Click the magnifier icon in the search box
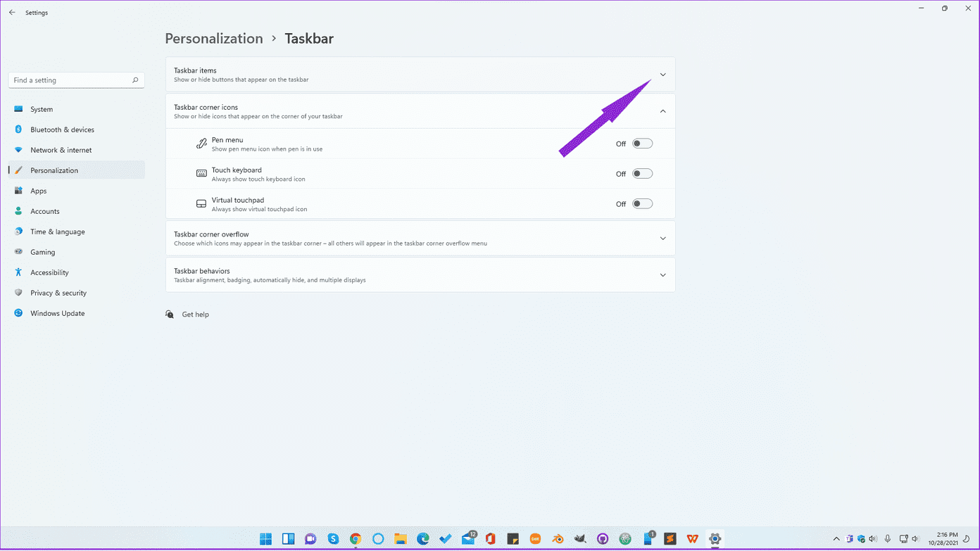The image size is (980, 551). (135, 80)
